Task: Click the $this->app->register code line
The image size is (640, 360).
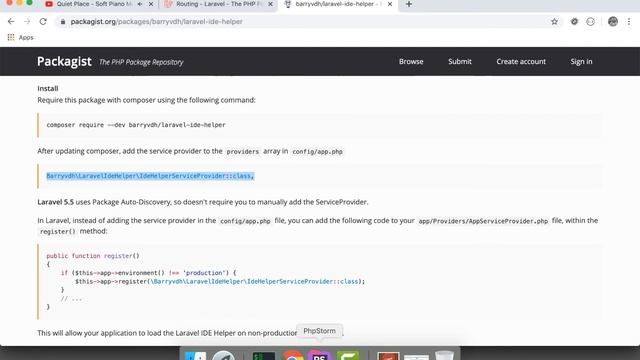Action: click(x=220, y=282)
